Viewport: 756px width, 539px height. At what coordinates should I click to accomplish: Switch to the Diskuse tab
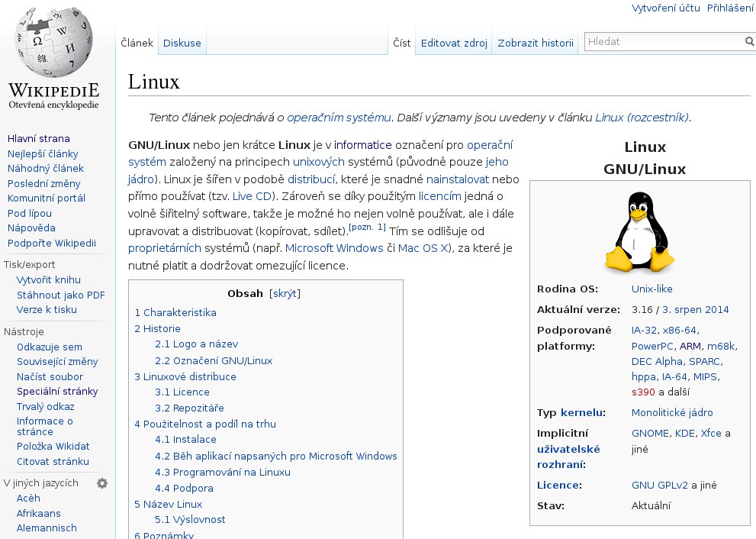point(182,43)
